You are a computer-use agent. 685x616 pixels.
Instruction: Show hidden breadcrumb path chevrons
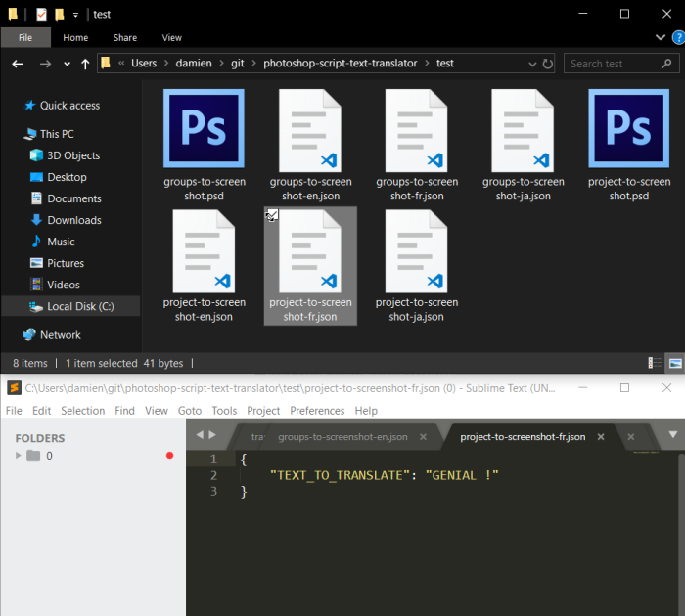tap(121, 64)
